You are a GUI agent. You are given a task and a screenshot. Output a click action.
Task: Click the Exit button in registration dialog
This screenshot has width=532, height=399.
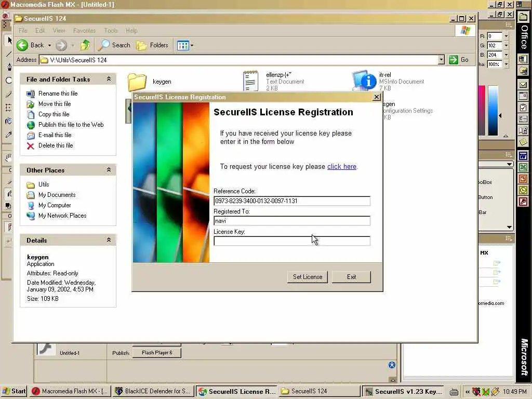(351, 277)
